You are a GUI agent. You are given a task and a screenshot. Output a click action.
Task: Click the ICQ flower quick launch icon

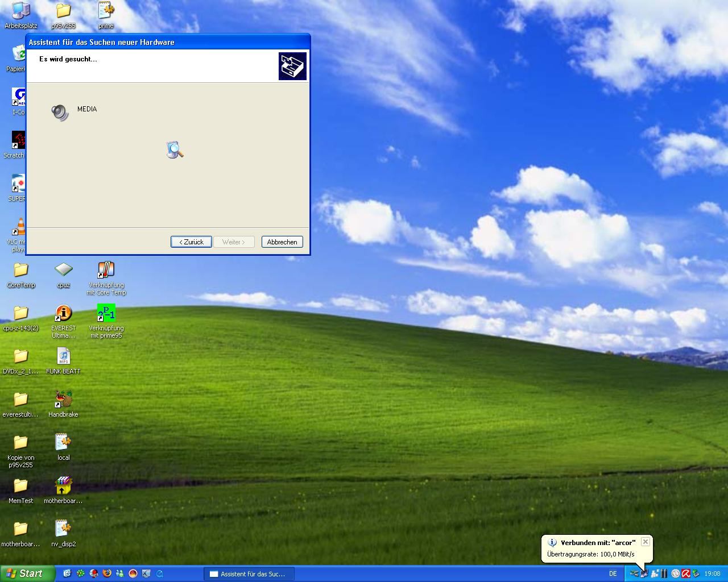[80, 573]
